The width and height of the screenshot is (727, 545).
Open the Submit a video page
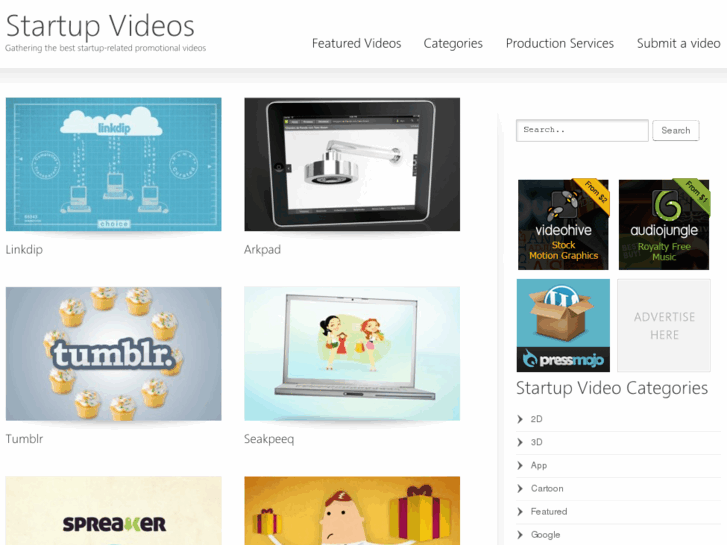[x=678, y=43]
